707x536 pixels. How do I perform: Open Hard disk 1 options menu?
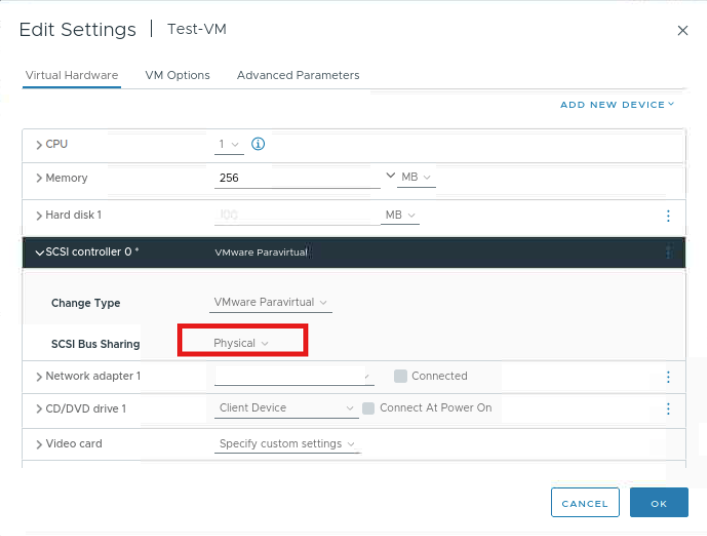668,216
